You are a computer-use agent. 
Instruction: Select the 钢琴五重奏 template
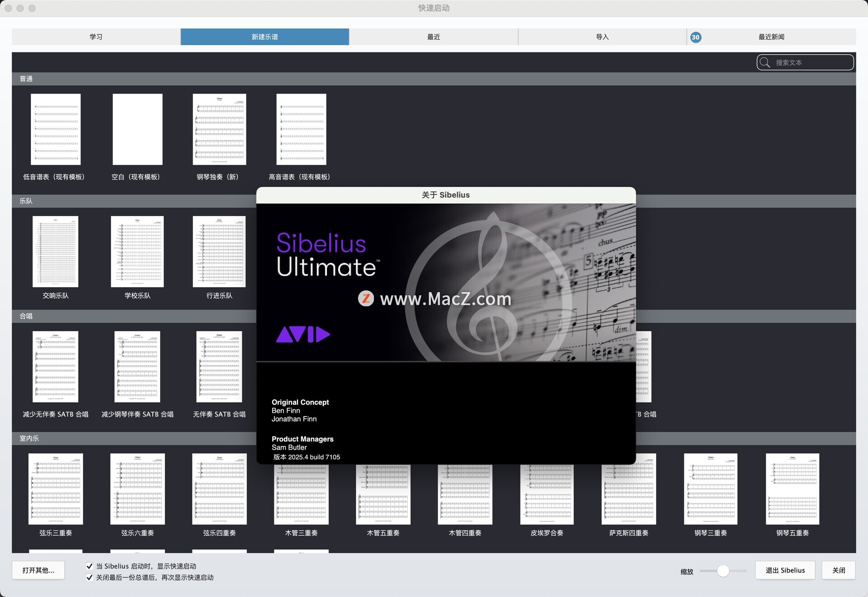[793, 489]
